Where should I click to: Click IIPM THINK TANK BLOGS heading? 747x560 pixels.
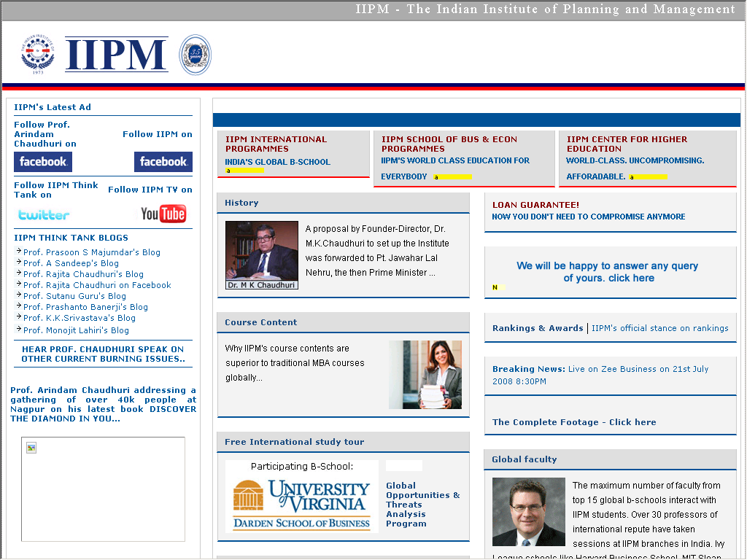click(x=71, y=238)
